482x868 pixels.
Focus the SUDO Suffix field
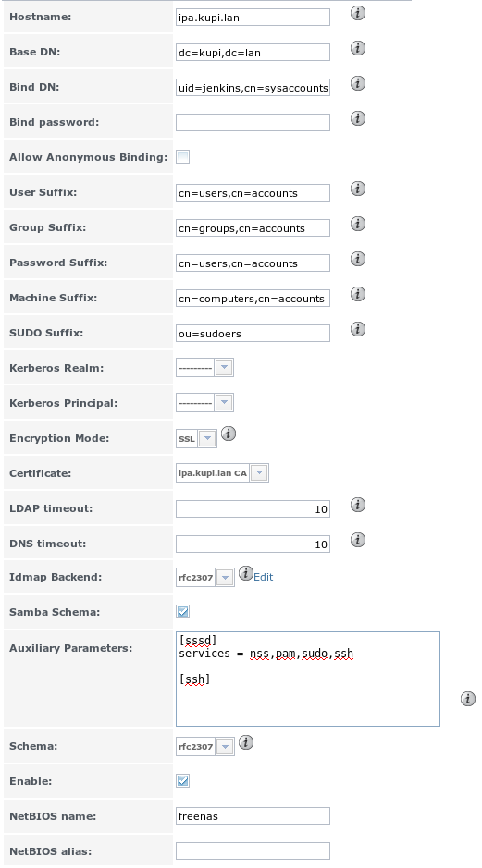tap(253, 334)
